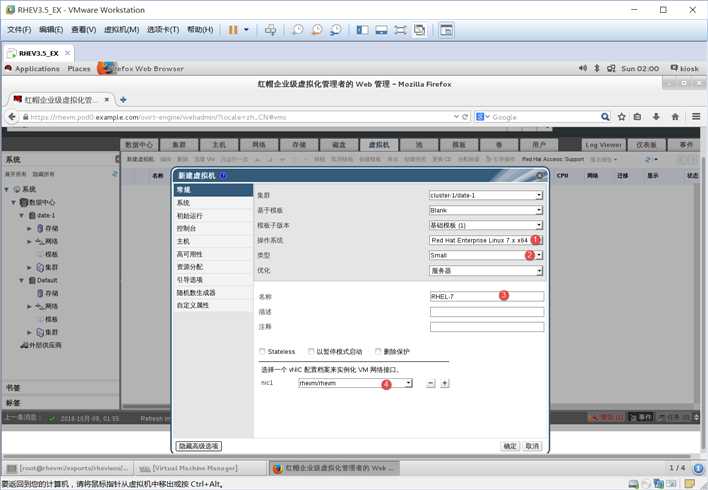Tick the 删除保护 checkbox
Image resolution: width=708 pixels, height=490 pixels.
pyautogui.click(x=378, y=351)
